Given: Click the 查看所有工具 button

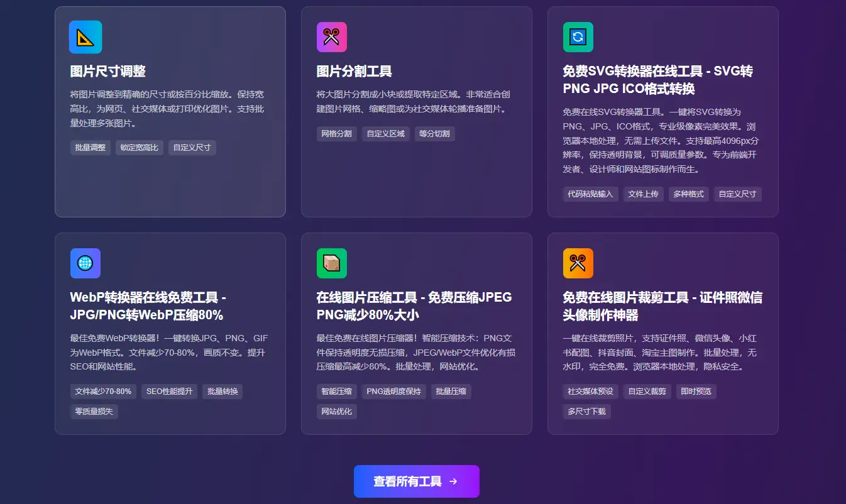Looking at the screenshot, I should coord(417,481).
